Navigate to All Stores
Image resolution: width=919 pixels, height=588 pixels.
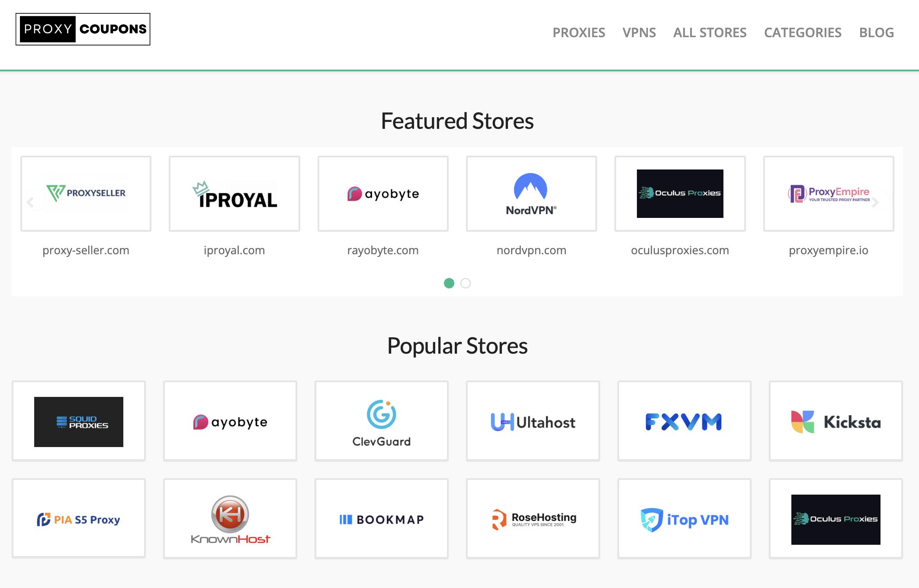point(710,32)
